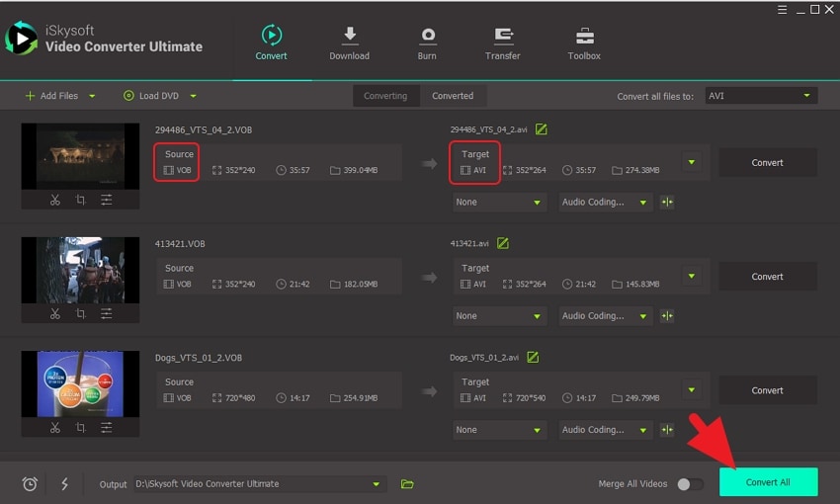Click the high speed lightning bolt icon
Viewport: 840px width, 504px height.
pos(65,484)
